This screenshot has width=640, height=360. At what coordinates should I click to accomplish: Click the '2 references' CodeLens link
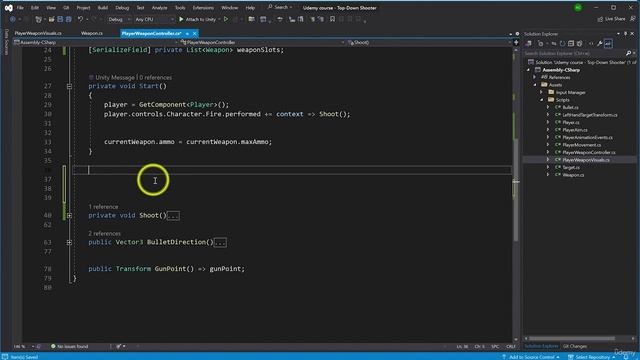click(104, 233)
